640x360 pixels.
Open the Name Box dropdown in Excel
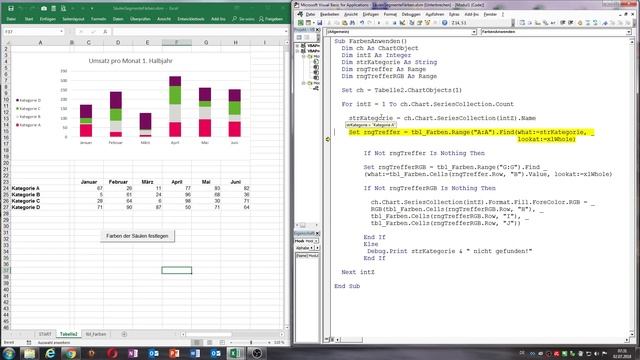[61, 31]
